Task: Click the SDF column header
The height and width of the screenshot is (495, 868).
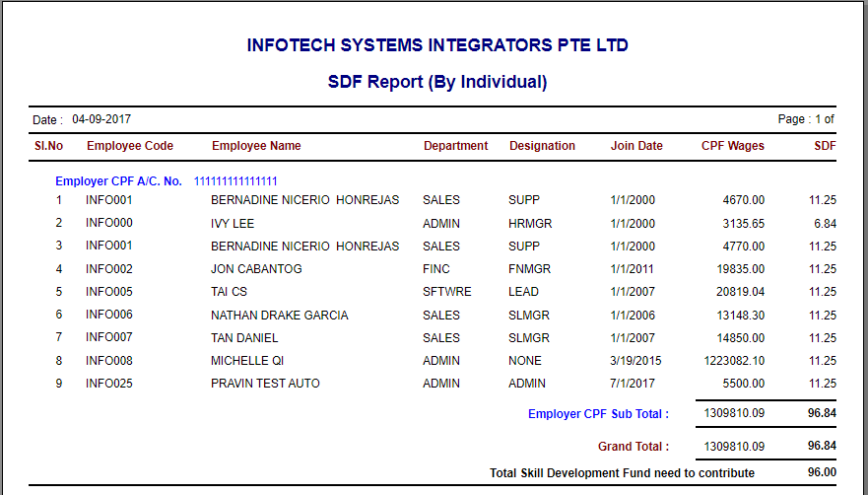Action: coord(825,146)
